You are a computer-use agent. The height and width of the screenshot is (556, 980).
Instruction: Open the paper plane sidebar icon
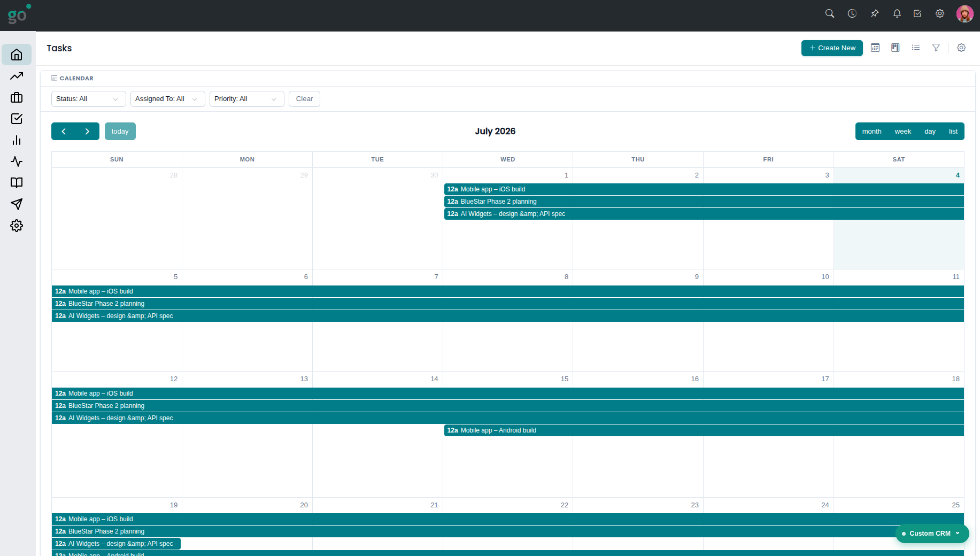[17, 204]
